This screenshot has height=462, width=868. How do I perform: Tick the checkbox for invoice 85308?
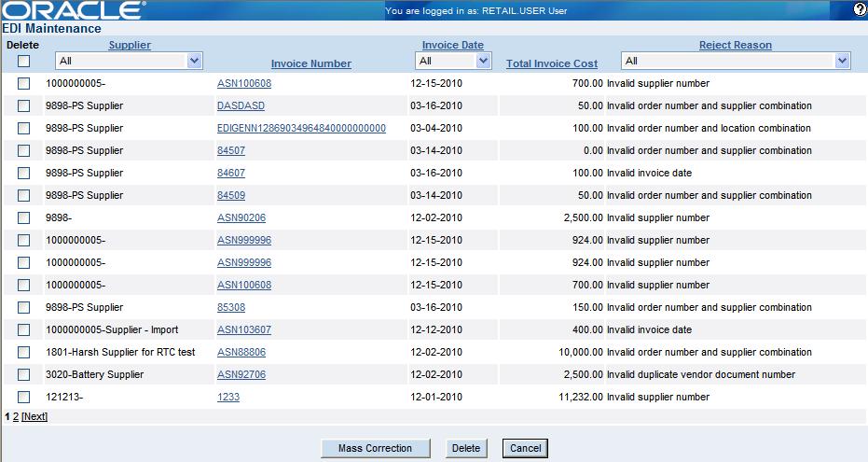(x=23, y=307)
